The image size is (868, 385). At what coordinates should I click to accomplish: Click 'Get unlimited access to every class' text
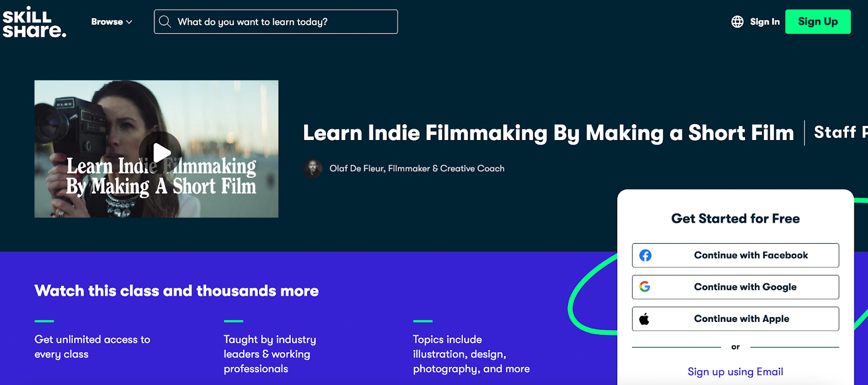[92, 347]
